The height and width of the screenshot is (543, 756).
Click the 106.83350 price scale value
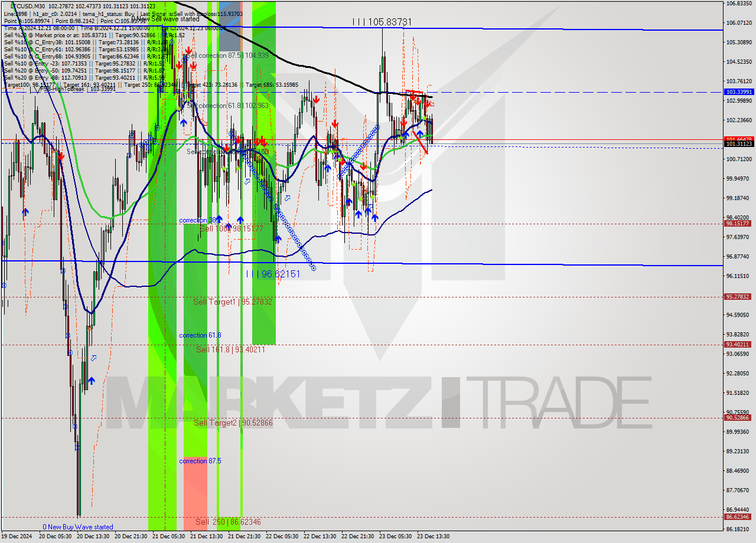pyautogui.click(x=739, y=4)
